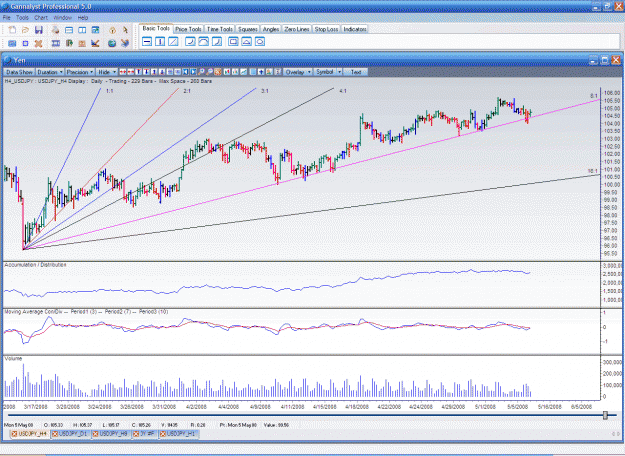Click the 4:1 Gann angle label
The height and width of the screenshot is (456, 625).
(x=343, y=91)
